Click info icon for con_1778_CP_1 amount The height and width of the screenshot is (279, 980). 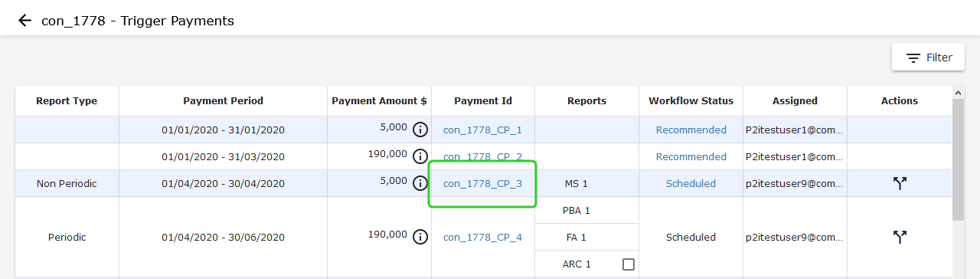point(420,130)
